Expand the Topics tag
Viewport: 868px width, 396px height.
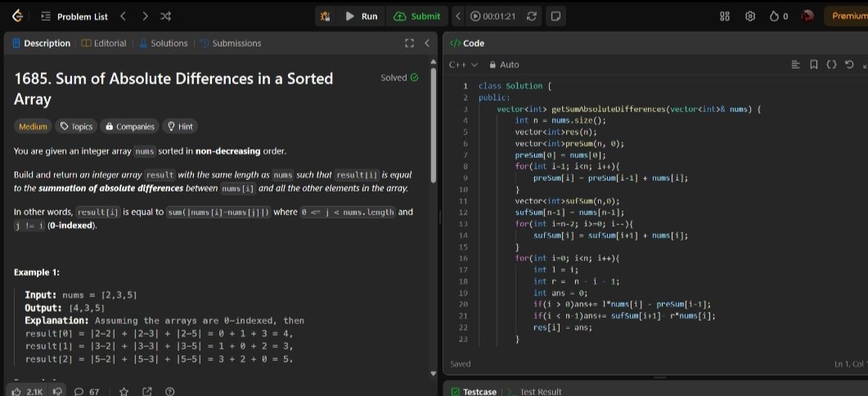click(76, 126)
